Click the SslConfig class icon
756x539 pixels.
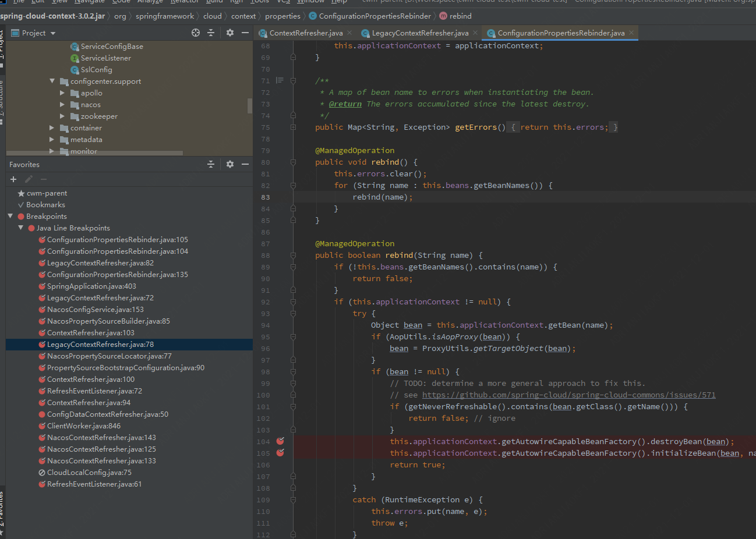[x=75, y=70]
